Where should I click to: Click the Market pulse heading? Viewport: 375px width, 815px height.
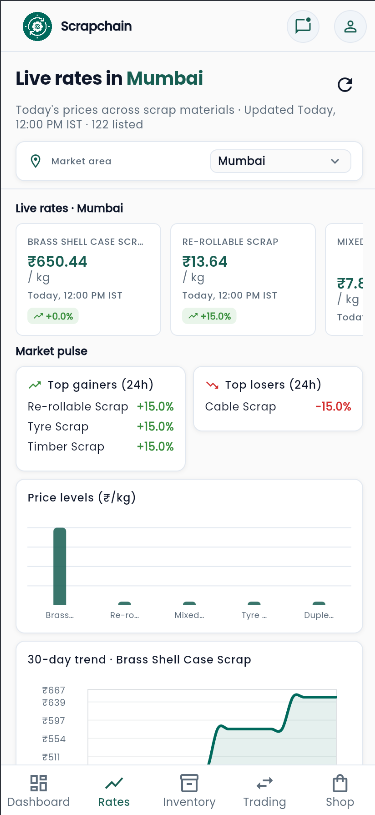point(51,351)
